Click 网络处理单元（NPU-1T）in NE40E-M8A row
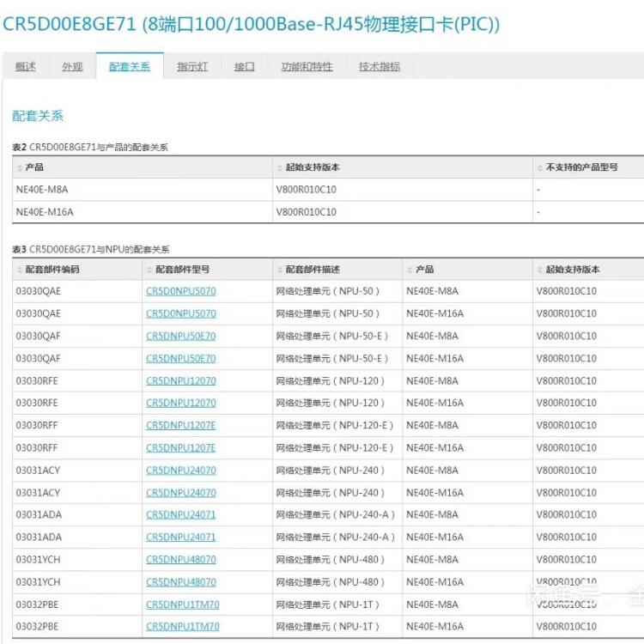The width and height of the screenshot is (644, 644). pos(327,605)
